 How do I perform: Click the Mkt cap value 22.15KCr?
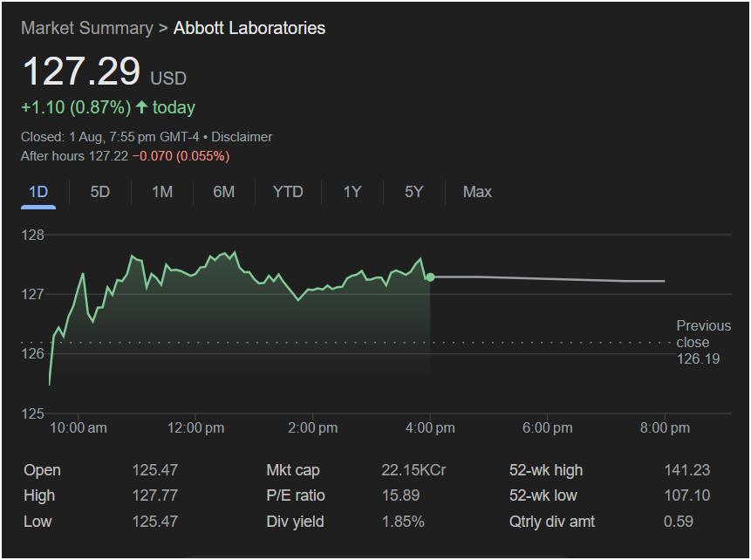(x=413, y=470)
